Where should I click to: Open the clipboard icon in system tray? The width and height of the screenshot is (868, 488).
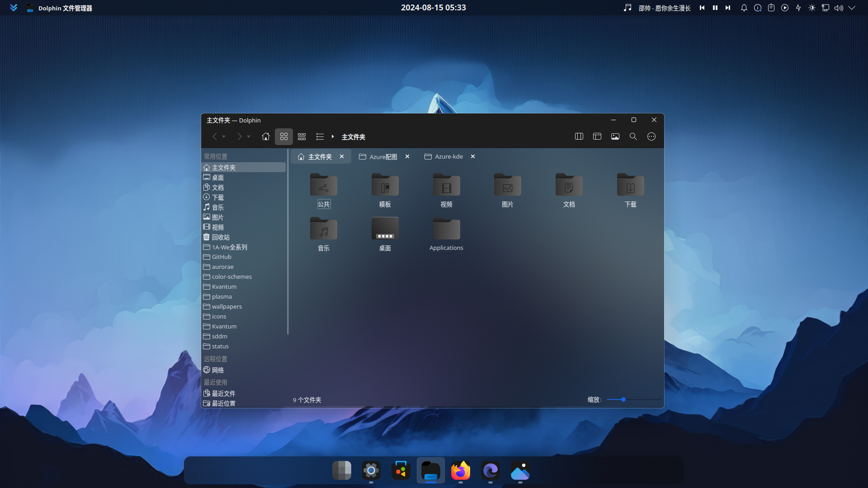pyautogui.click(x=771, y=8)
